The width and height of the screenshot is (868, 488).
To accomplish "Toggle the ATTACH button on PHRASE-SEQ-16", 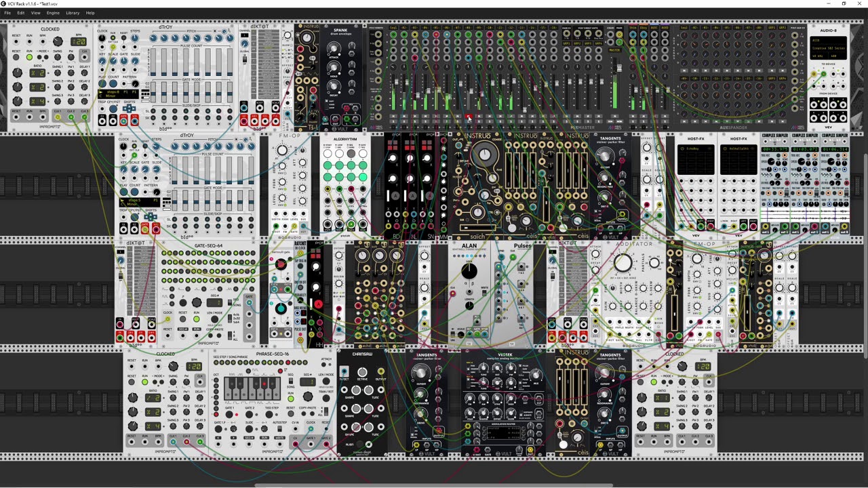I will [323, 365].
